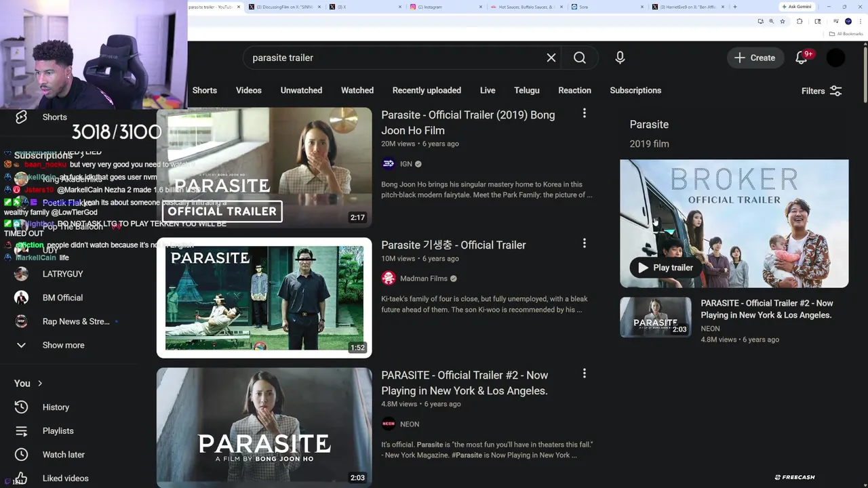Image resolution: width=868 pixels, height=488 pixels.
Task: Click the IGN channel avatar
Action: click(x=389, y=163)
